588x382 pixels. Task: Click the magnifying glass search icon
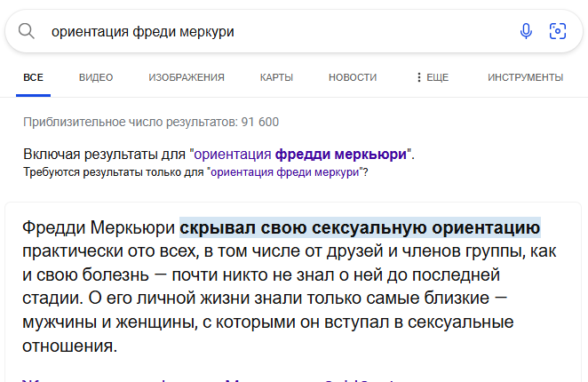[x=27, y=32]
